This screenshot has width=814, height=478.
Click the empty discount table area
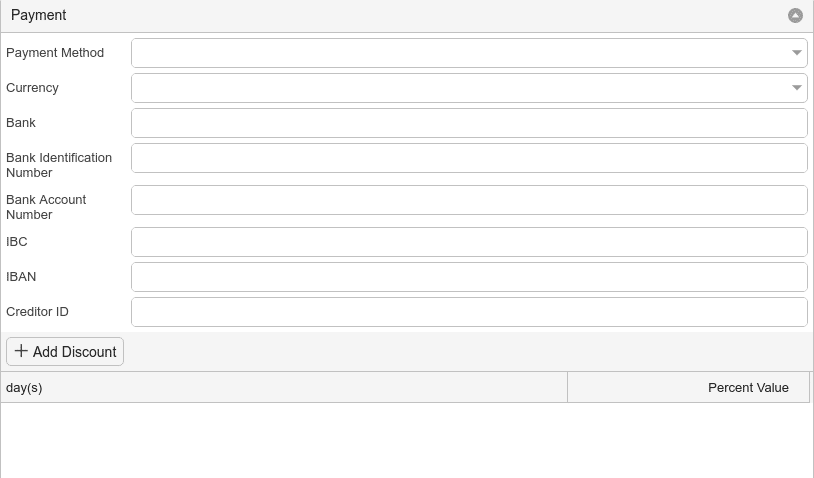click(407, 440)
